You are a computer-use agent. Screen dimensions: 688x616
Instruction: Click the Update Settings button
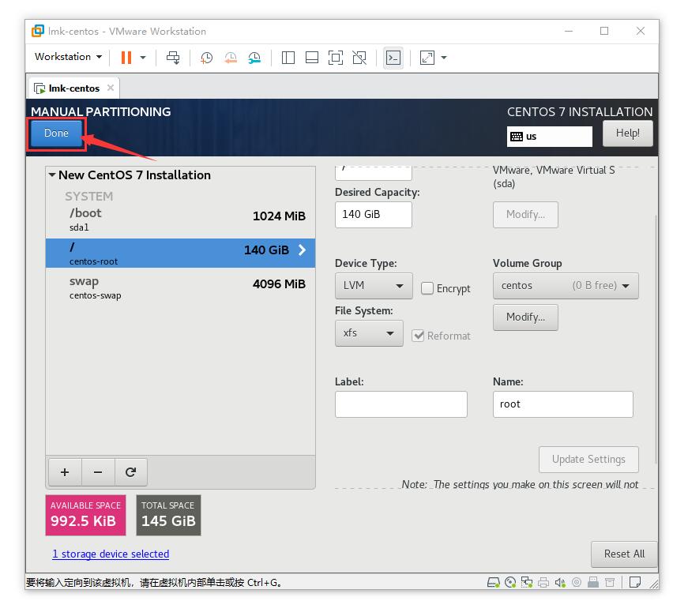pos(588,460)
